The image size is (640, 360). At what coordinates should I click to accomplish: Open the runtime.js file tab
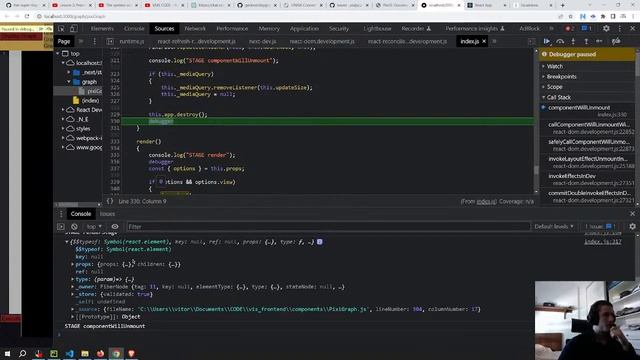point(132,41)
